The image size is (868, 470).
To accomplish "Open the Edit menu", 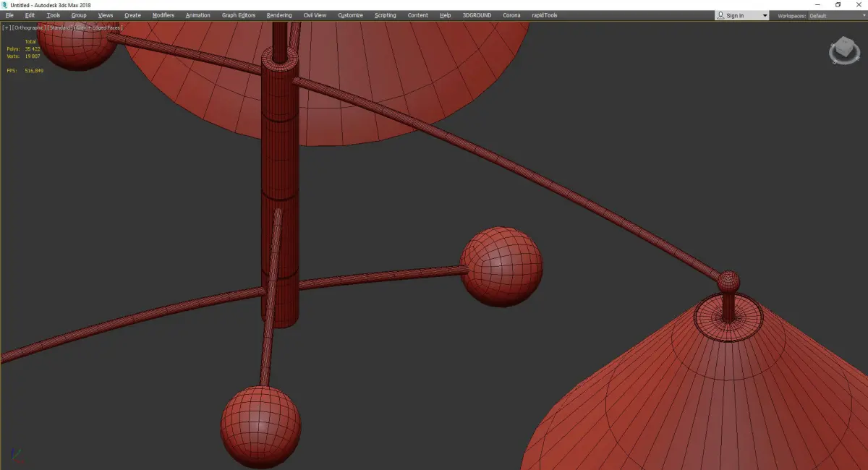I will point(30,15).
